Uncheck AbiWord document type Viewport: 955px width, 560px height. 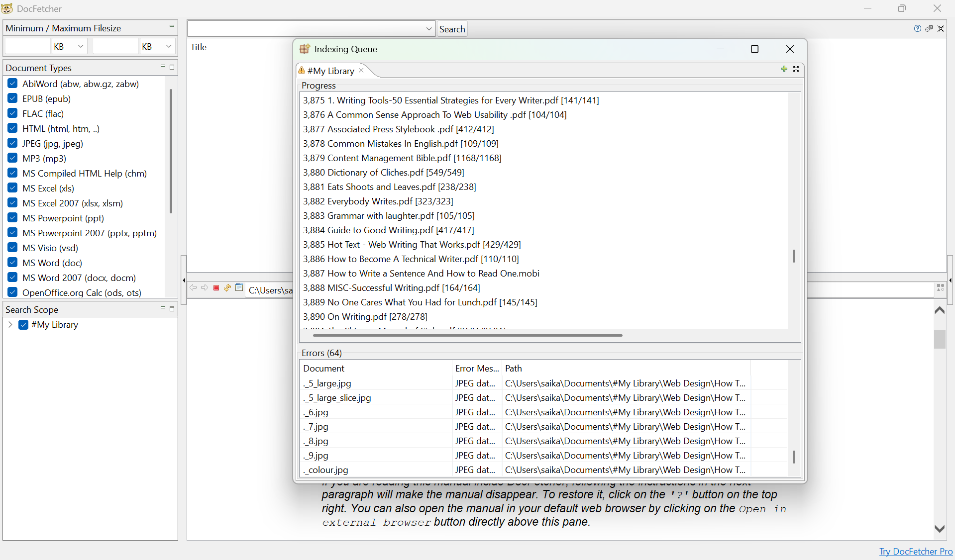pos(13,84)
